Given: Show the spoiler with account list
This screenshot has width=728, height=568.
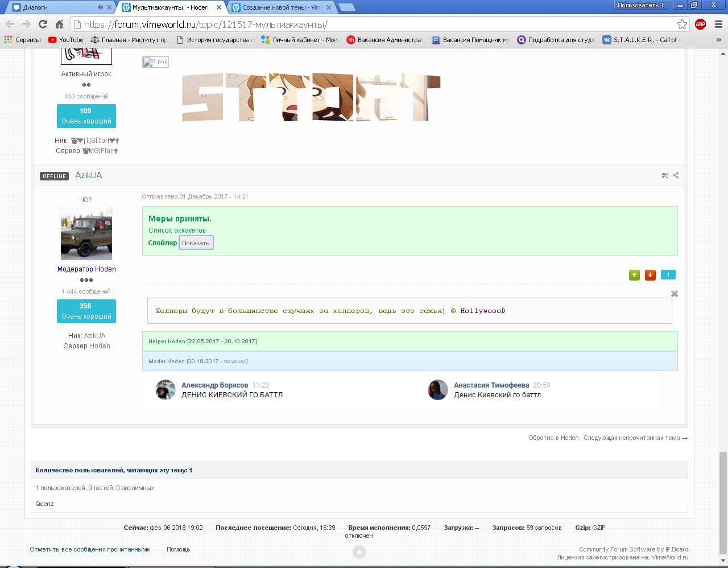Looking at the screenshot, I should (x=196, y=243).
